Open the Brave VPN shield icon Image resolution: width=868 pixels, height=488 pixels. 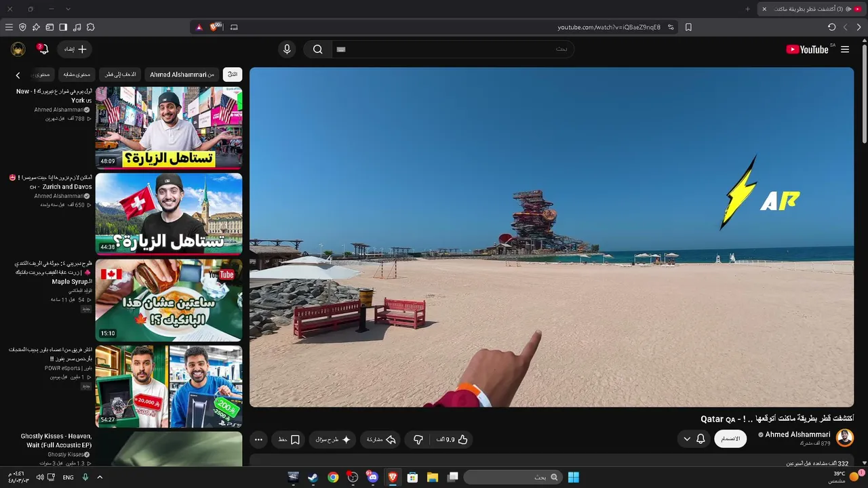(22, 27)
